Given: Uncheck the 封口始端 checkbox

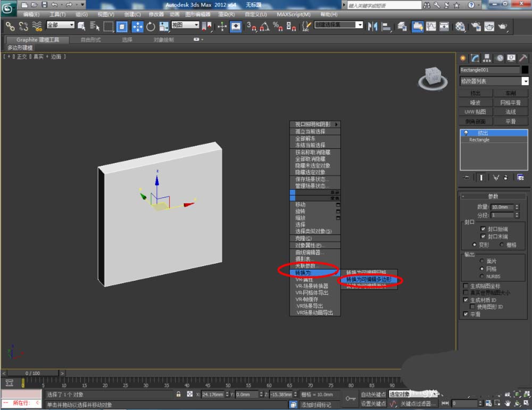Looking at the screenshot, I should pyautogui.click(x=483, y=229).
